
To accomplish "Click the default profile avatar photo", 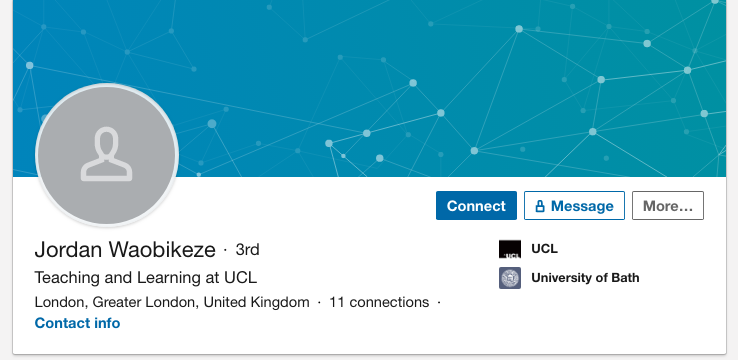I will tap(107, 155).
